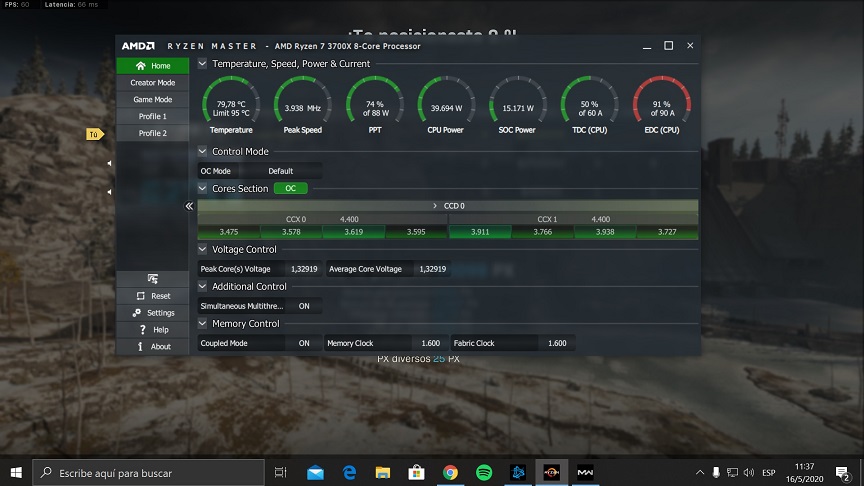Open the Windows Start menu
Image resolution: width=864 pixels, height=486 pixels.
point(16,473)
